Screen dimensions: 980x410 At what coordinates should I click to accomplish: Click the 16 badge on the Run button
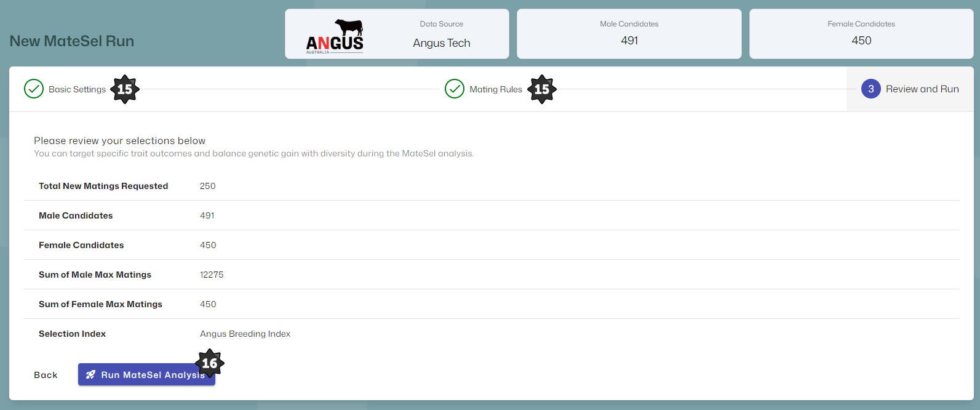coord(210,363)
